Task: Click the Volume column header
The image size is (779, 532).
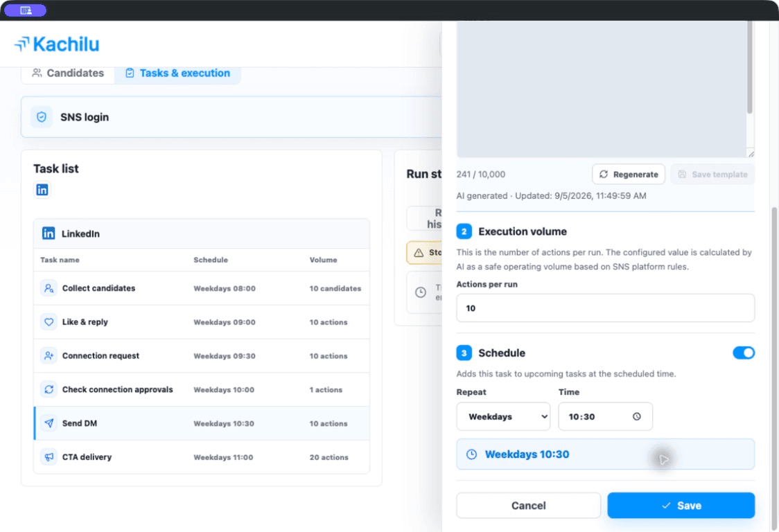Action: pos(323,260)
